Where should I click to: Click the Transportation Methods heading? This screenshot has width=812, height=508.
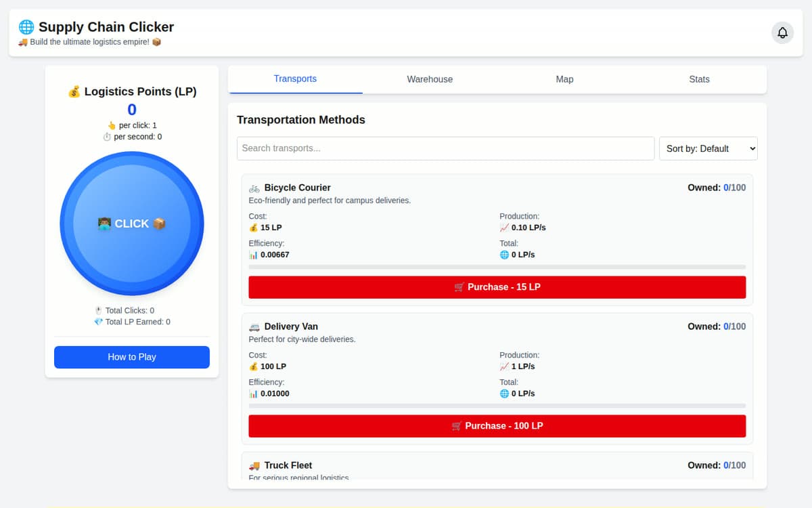(x=301, y=120)
